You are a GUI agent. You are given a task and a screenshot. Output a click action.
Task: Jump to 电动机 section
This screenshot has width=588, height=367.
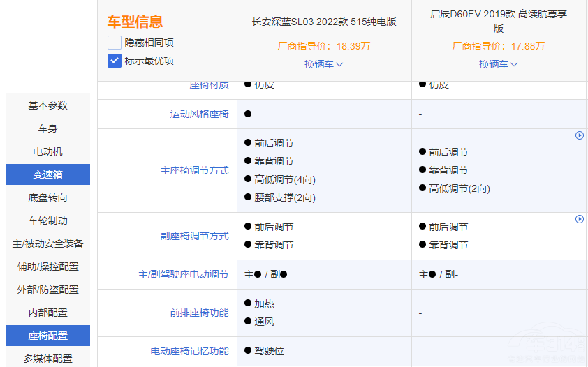pyautogui.click(x=48, y=151)
